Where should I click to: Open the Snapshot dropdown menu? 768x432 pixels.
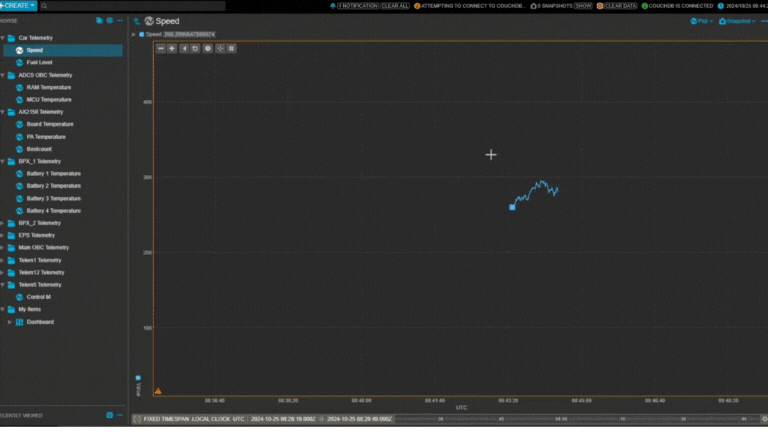(737, 21)
